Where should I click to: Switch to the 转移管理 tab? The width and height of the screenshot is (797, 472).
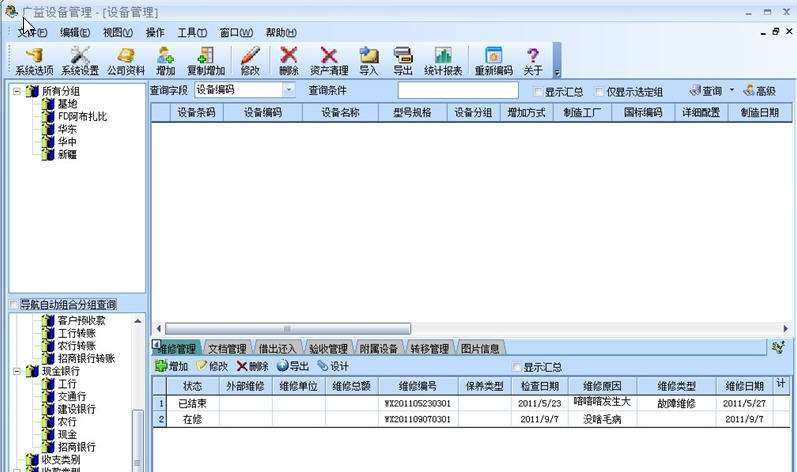point(430,349)
